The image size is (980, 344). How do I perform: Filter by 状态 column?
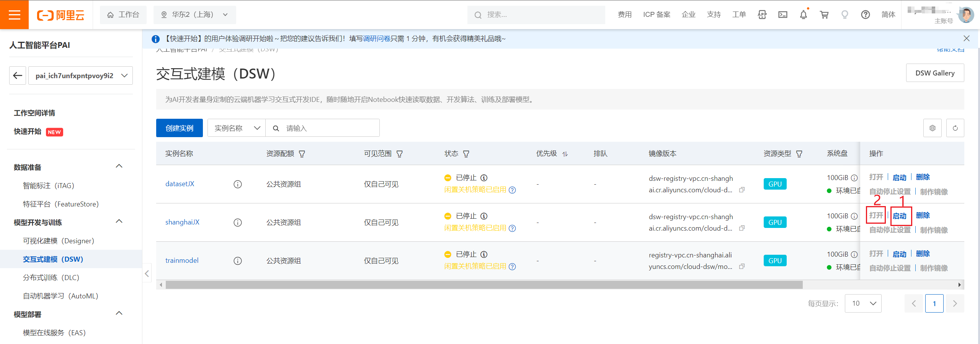coord(466,154)
